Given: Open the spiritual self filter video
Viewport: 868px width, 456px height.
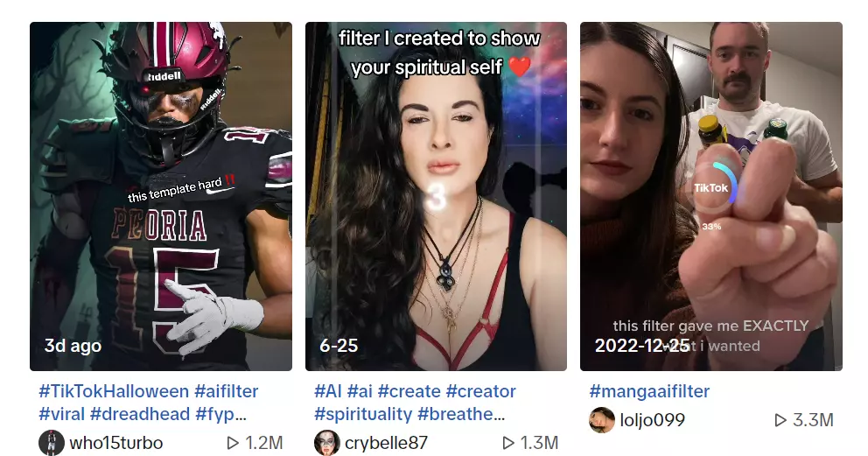Looking at the screenshot, I should (x=437, y=196).
